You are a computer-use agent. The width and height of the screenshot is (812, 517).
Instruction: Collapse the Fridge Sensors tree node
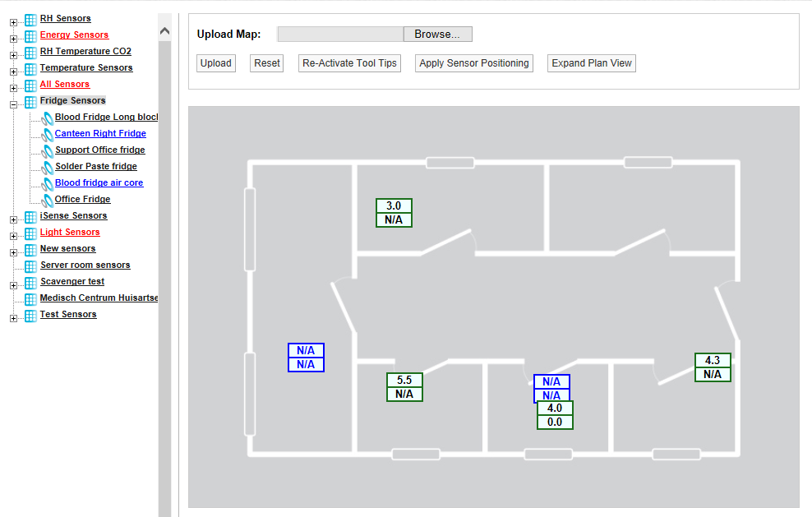click(13, 104)
